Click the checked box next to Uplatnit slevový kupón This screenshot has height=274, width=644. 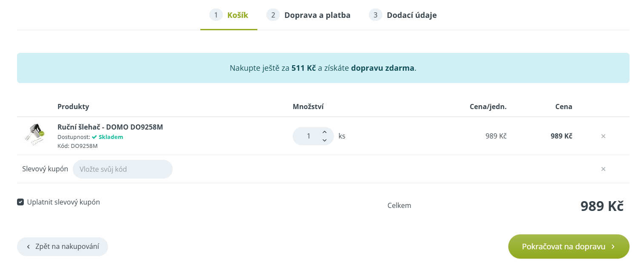[20, 202]
